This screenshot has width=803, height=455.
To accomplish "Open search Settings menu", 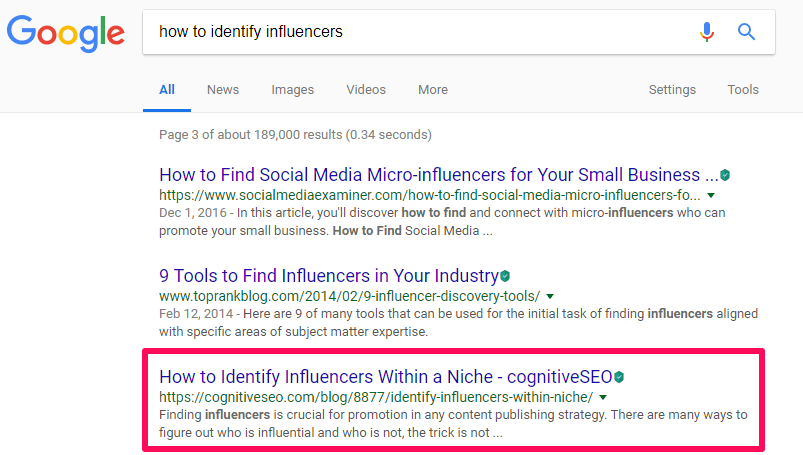I will pos(672,90).
